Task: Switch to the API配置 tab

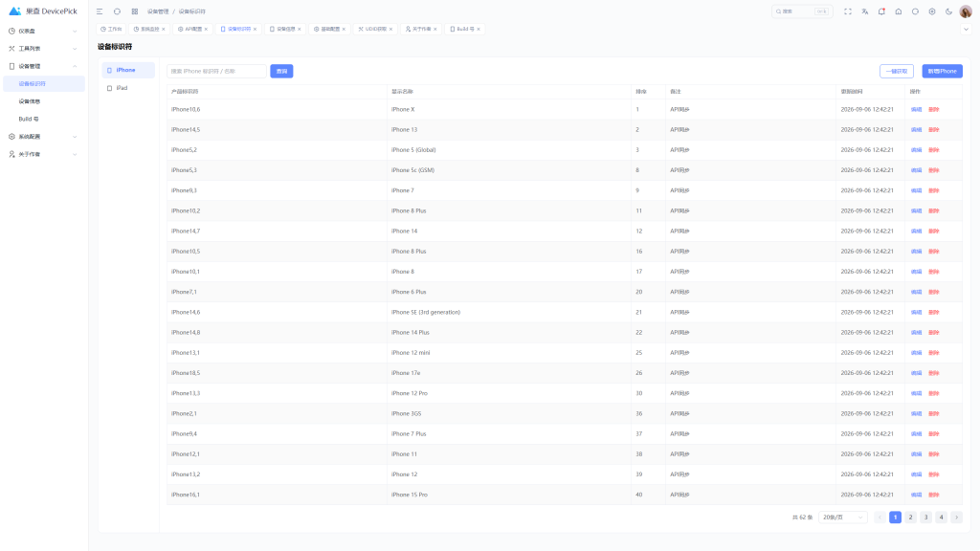Action: click(x=190, y=29)
